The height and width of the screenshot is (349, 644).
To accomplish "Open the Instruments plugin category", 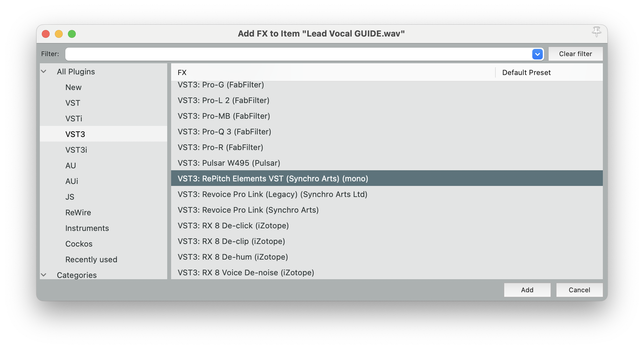I will (87, 228).
